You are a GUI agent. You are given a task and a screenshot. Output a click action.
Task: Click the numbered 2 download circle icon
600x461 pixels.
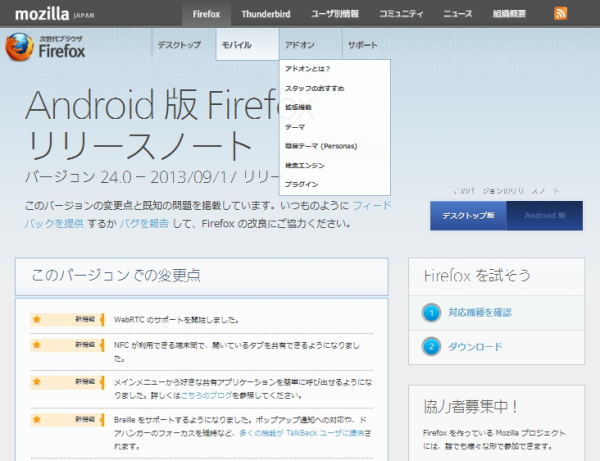431,347
